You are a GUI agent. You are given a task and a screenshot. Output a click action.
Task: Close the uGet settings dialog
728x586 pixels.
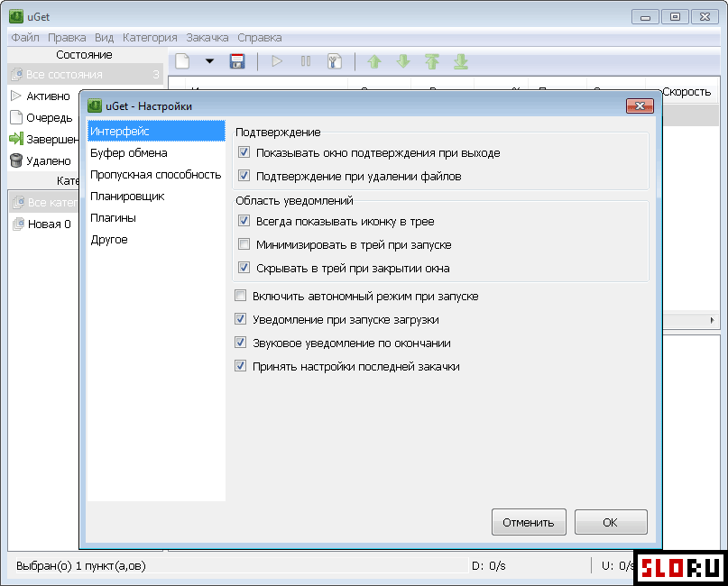click(x=640, y=105)
